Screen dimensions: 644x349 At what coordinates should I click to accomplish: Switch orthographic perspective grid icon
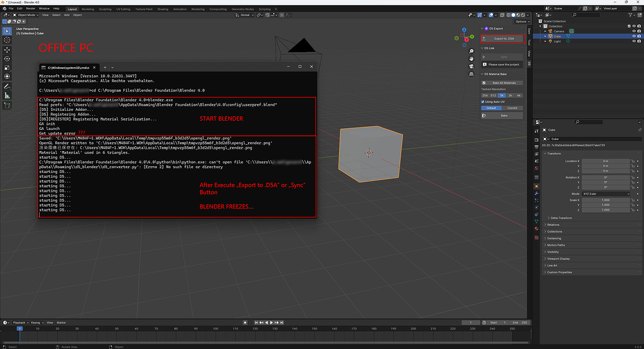472,74
